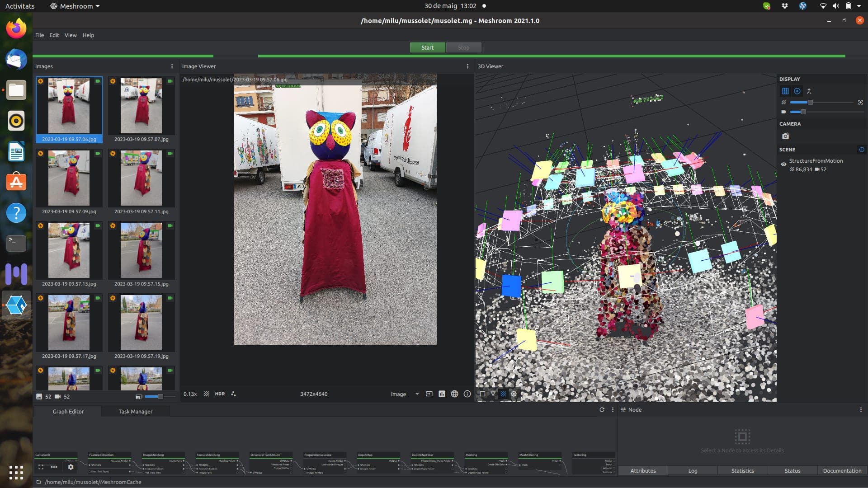Launch Firefox from the dock

[16, 28]
